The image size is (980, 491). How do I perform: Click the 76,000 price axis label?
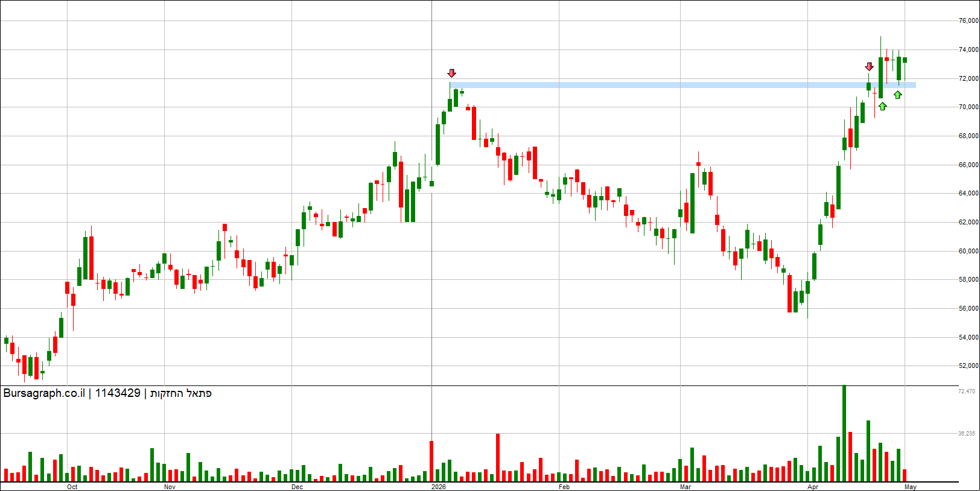(968, 21)
